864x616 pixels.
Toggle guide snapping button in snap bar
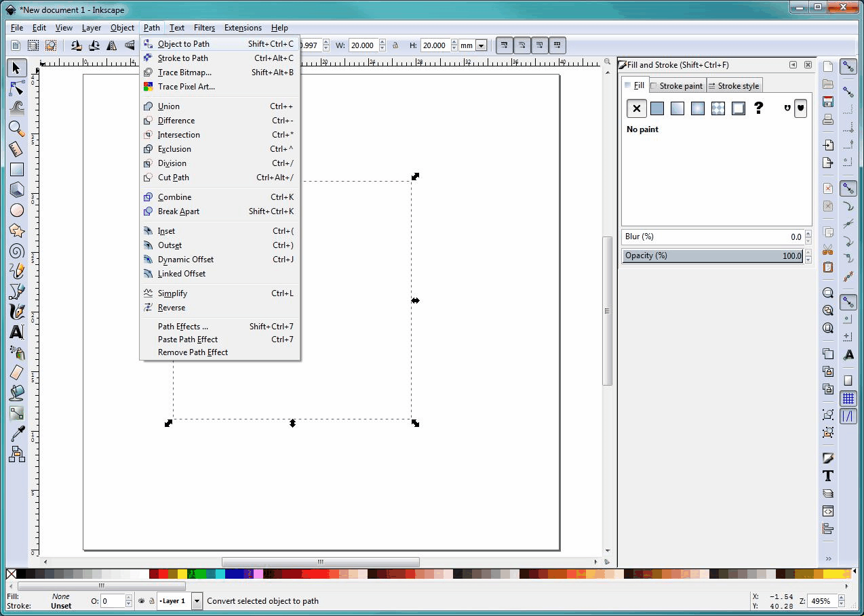point(848,416)
